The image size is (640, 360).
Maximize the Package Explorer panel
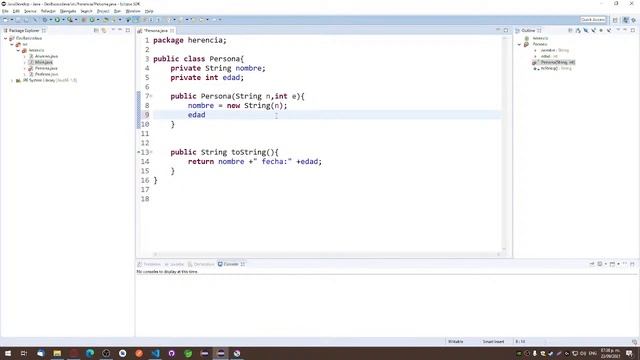pos(128,30)
